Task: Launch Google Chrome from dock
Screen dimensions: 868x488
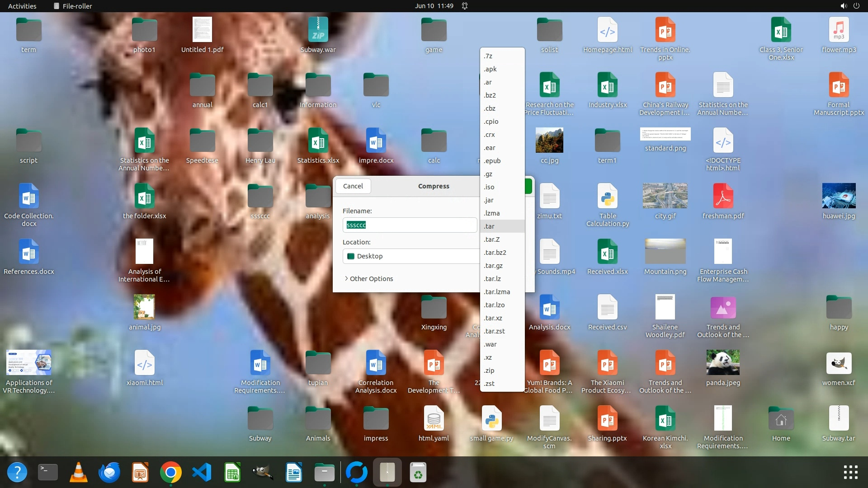Action: [x=170, y=473]
